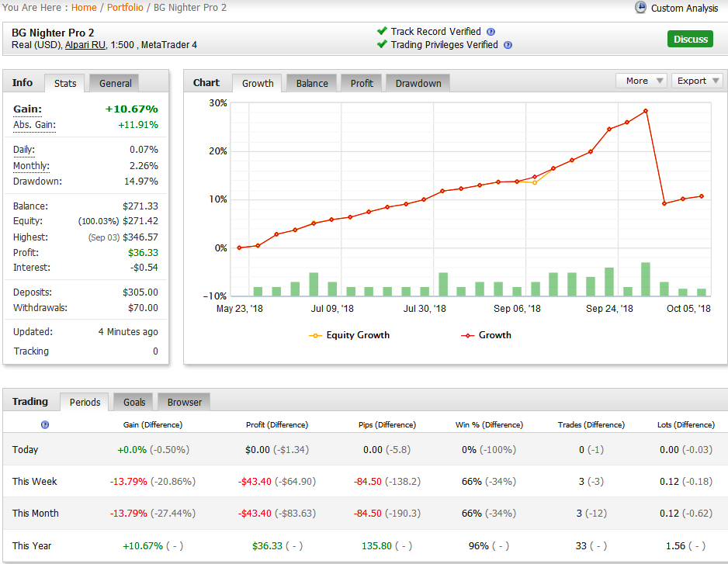Select the Drawdown chart tab
The width and height of the screenshot is (728, 564).
[x=418, y=84]
